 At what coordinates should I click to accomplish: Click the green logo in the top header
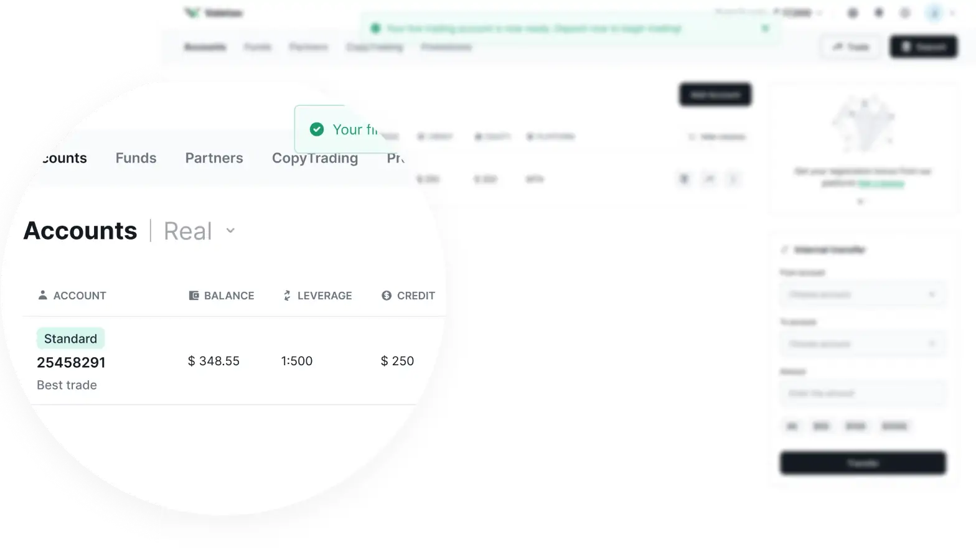pos(192,12)
